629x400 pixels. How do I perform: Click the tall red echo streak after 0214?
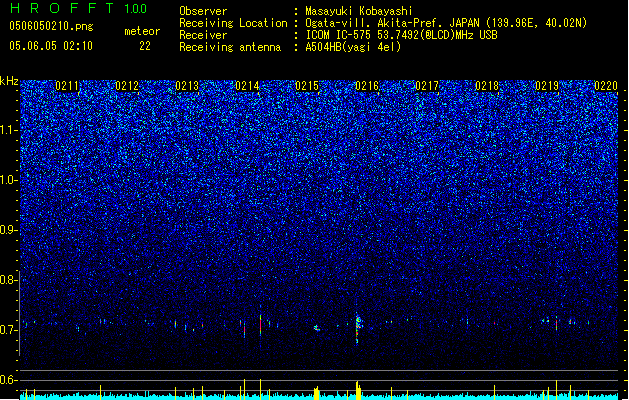point(260,323)
